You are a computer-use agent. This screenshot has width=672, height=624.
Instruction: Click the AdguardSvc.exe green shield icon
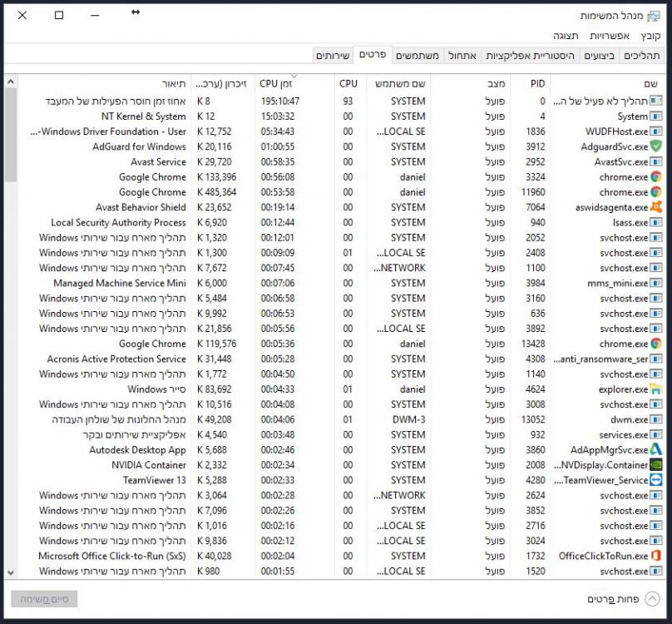point(655,146)
